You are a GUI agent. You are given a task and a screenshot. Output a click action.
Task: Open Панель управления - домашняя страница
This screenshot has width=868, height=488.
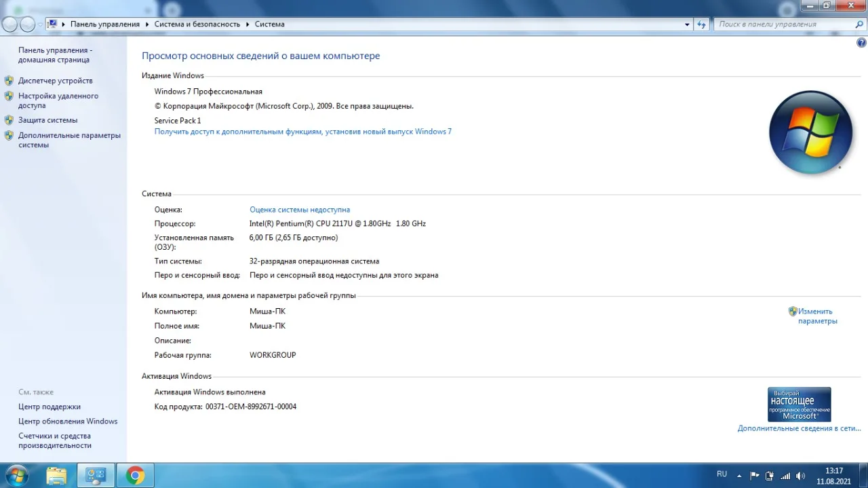point(55,55)
